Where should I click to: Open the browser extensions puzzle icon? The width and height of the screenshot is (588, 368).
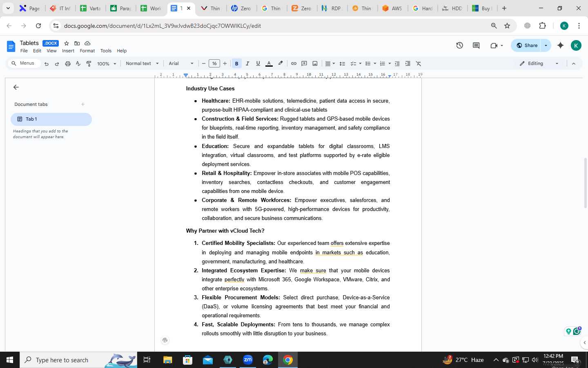coord(542,26)
